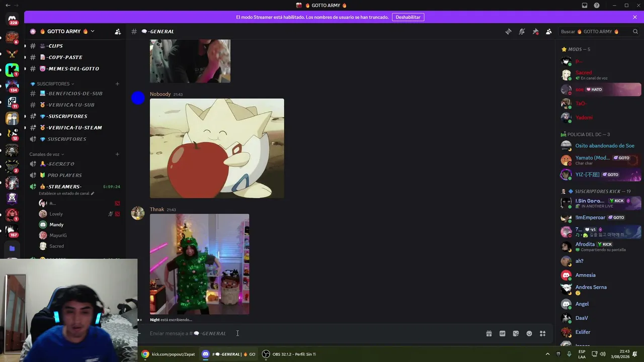Collapse the SUSCRIPTORES category
The image size is (644, 362).
click(x=52, y=84)
